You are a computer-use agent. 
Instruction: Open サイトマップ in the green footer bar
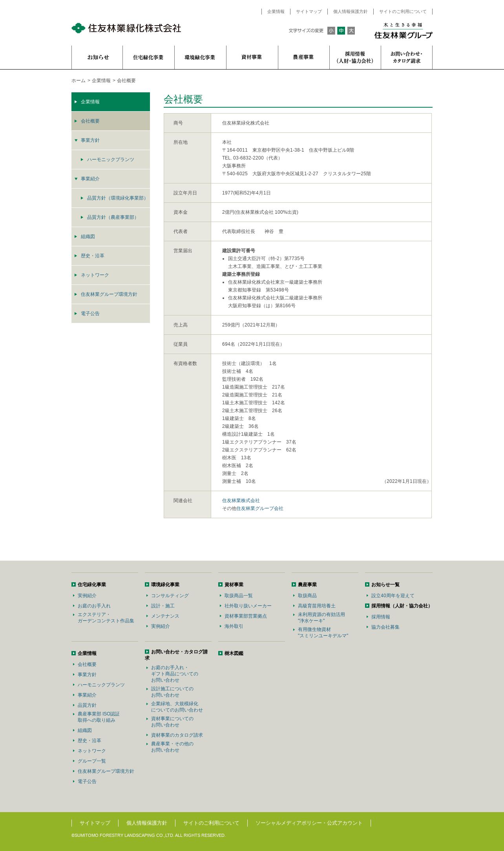pyautogui.click(x=95, y=823)
